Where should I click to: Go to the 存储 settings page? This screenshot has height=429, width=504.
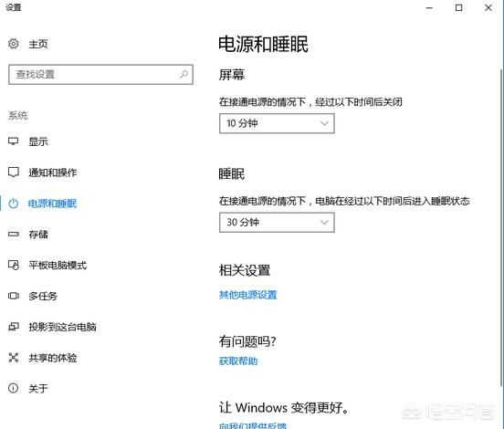pos(38,235)
